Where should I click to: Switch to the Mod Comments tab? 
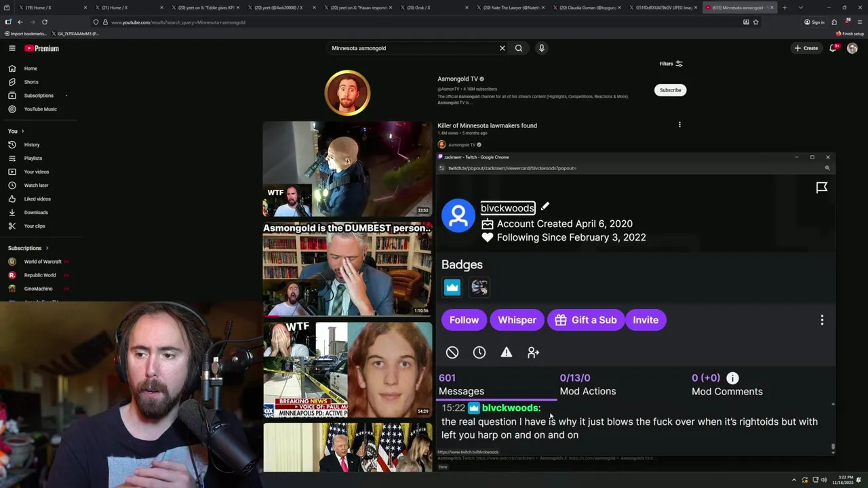click(727, 384)
